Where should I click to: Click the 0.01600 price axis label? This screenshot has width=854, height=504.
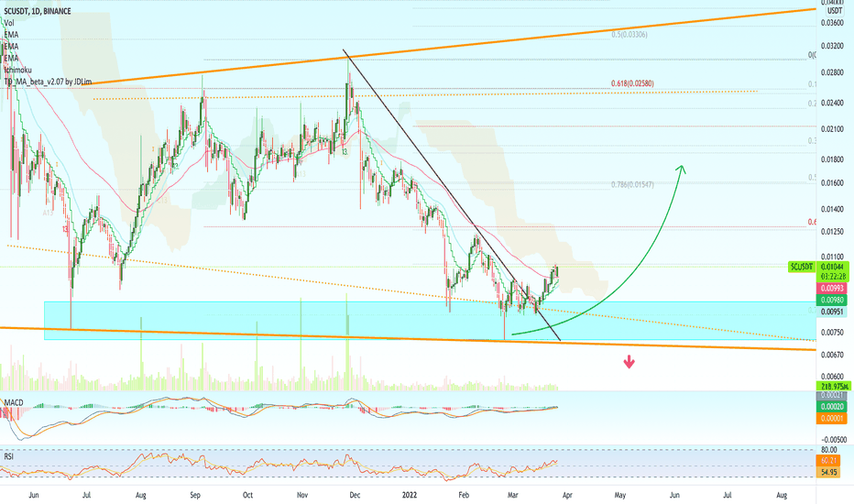click(832, 183)
